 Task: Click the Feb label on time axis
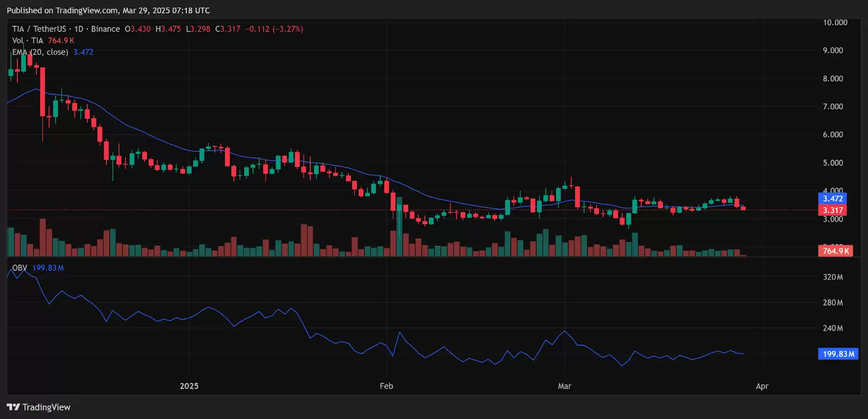386,386
